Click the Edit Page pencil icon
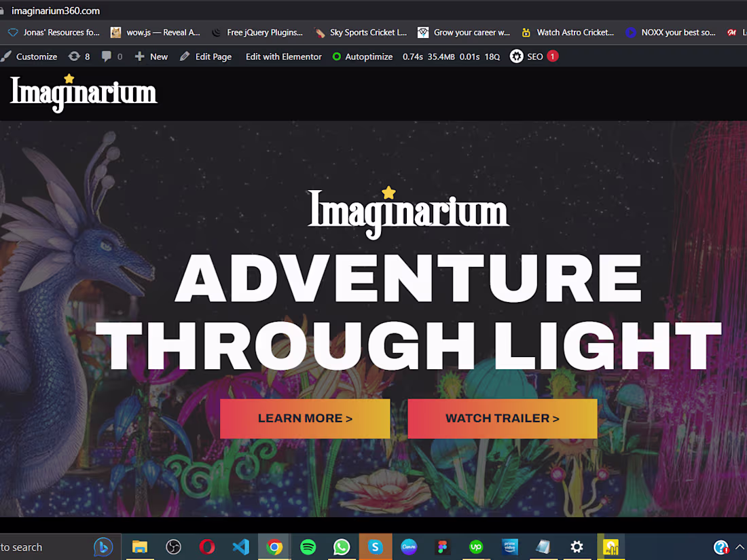The image size is (747, 560). point(185,56)
